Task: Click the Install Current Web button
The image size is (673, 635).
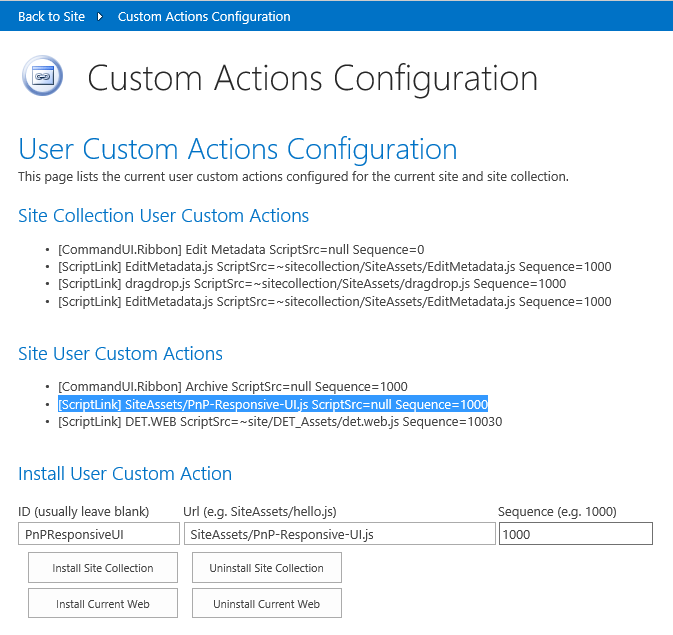Action: [x=103, y=604]
